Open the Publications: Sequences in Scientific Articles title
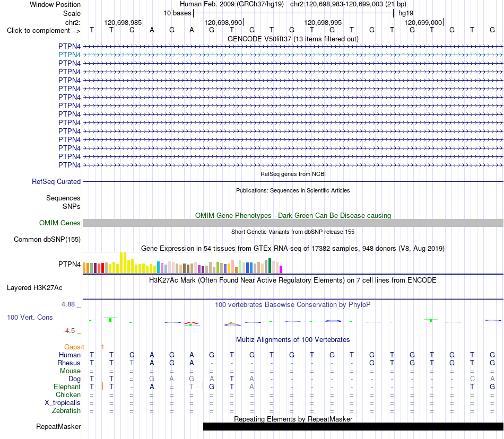504x439 pixels. 293,190
